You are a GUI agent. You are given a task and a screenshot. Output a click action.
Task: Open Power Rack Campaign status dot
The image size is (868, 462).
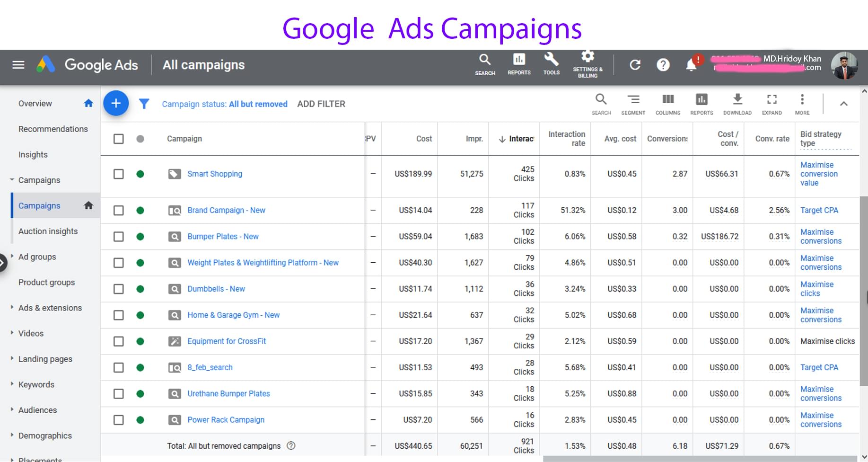[140, 420]
